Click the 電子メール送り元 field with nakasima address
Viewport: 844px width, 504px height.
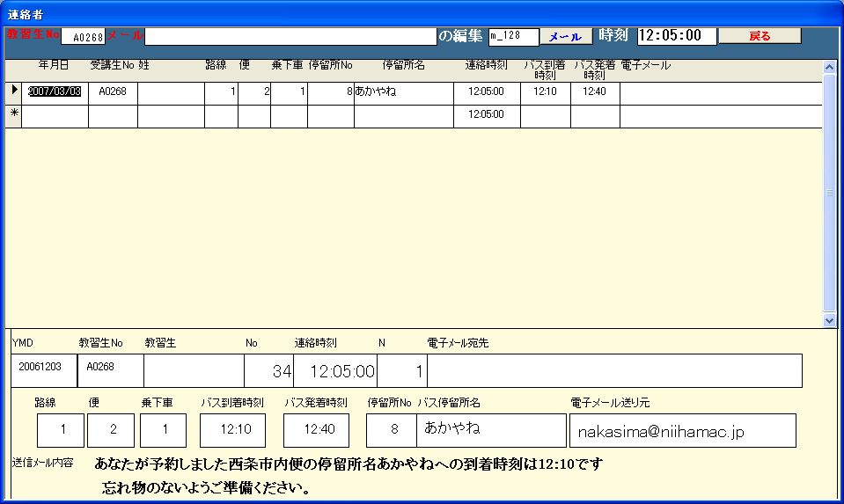(x=682, y=431)
